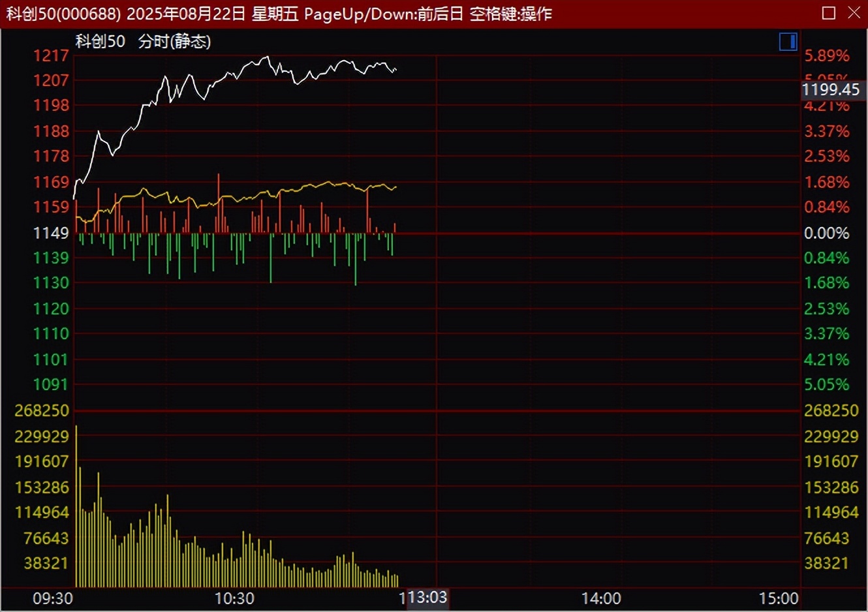Click the 15:00 closing time label
Viewport: 868px width, 612px height.
778,598
